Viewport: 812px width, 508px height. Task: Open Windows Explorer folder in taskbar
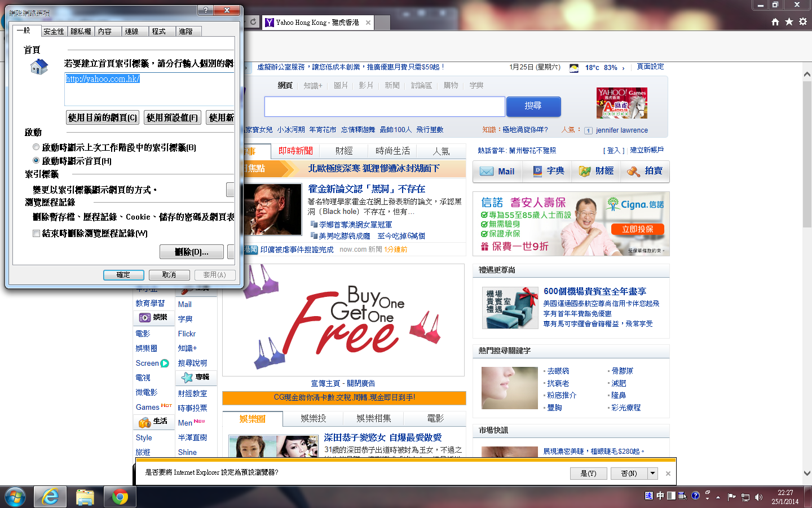pyautogui.click(x=85, y=497)
